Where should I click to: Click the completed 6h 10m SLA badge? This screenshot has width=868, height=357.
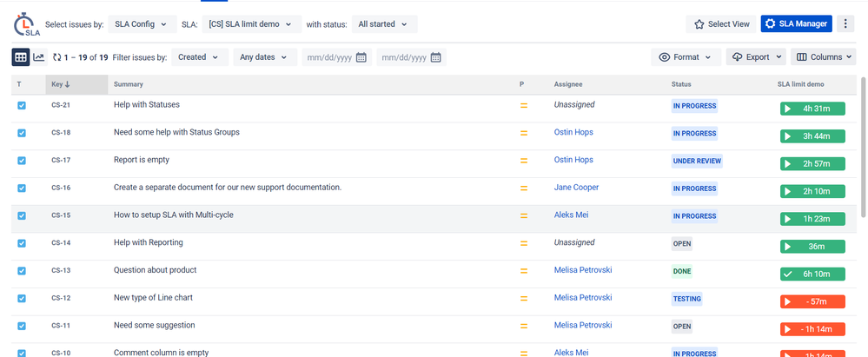click(812, 274)
